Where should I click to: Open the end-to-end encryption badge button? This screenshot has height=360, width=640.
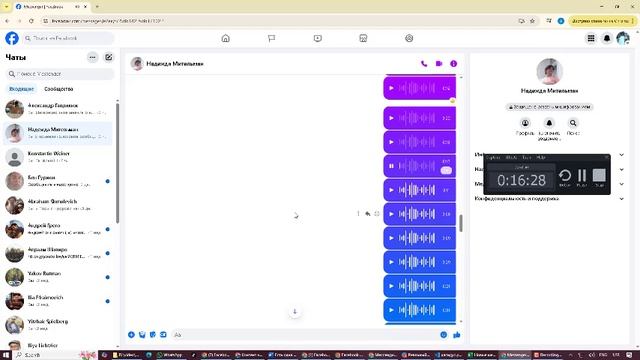549,107
